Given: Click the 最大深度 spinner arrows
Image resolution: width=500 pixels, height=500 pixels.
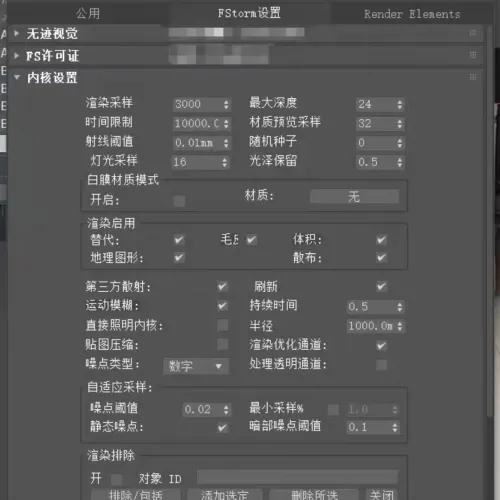Looking at the screenshot, I should 400,104.
